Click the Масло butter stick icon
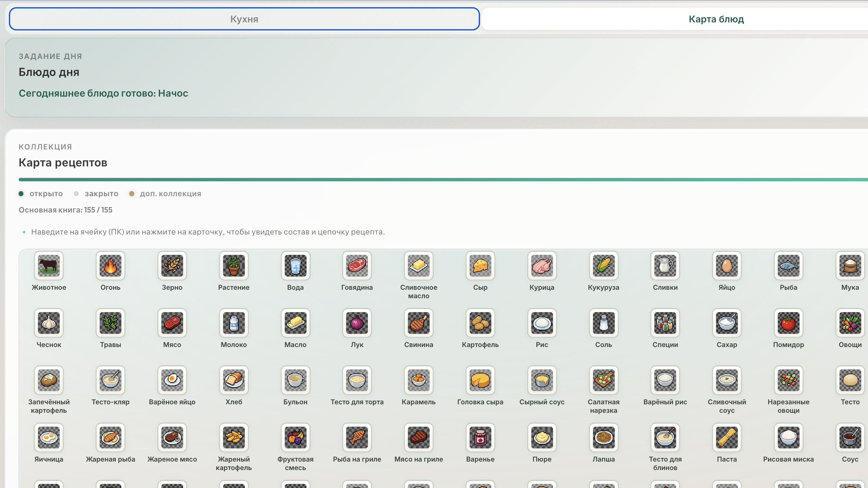The image size is (868, 488). [x=296, y=323]
